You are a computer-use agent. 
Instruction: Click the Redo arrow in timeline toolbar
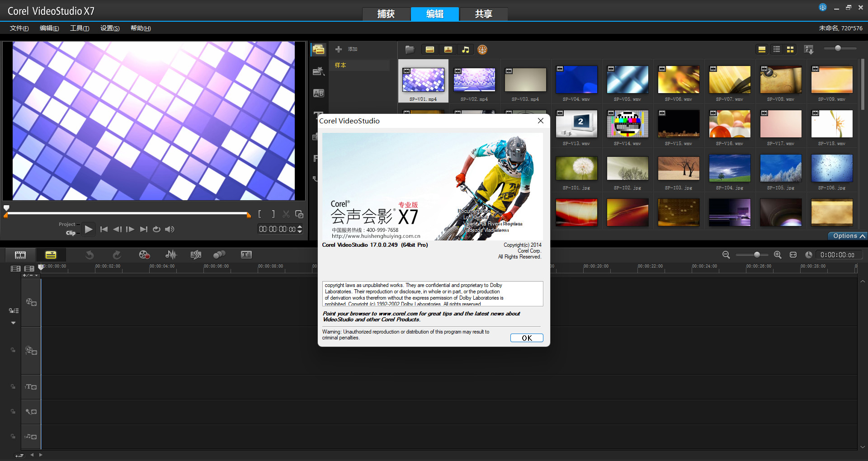pos(117,255)
